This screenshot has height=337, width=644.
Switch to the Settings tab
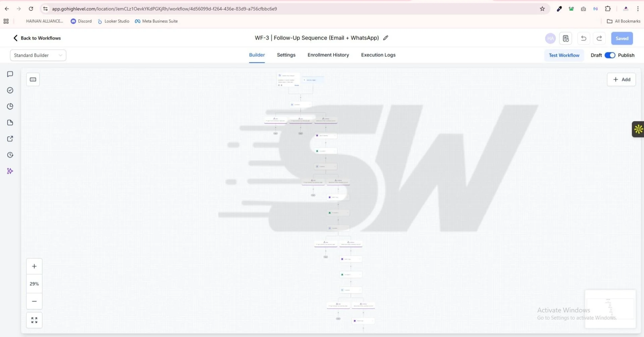(x=286, y=55)
